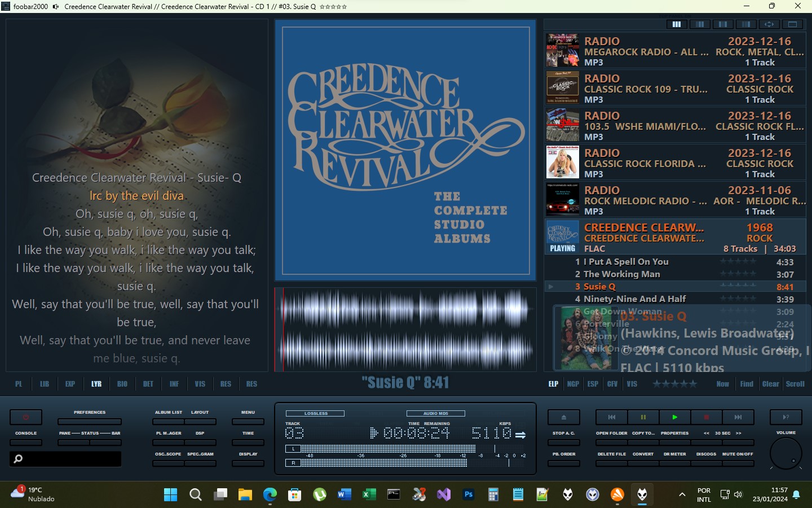
Task: Open the notification bell in the system tray
Action: [x=796, y=495]
